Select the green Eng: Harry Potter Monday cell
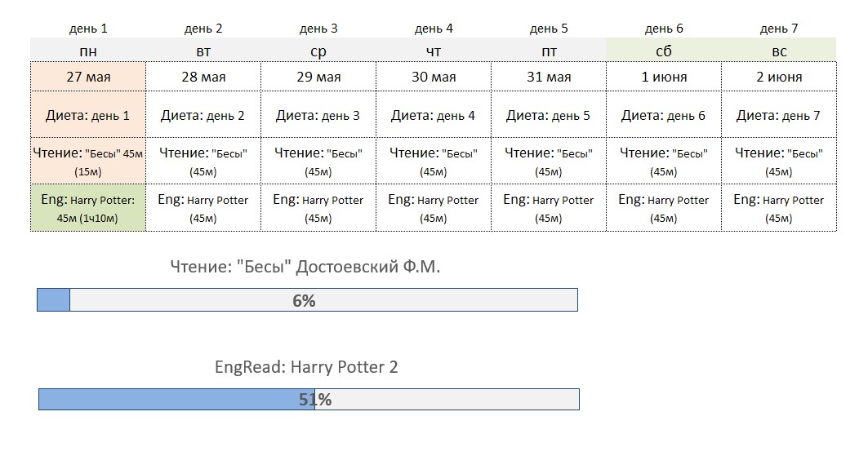 coord(88,208)
